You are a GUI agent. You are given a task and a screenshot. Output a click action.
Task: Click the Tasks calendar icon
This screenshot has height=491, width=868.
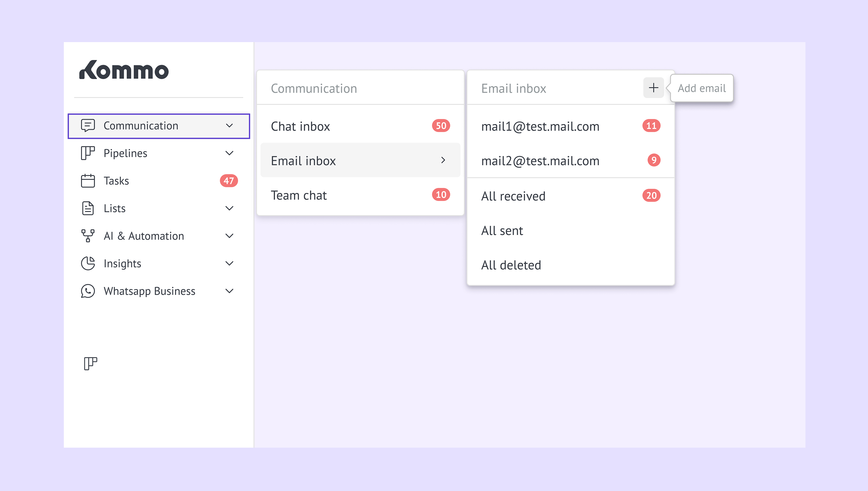click(88, 181)
